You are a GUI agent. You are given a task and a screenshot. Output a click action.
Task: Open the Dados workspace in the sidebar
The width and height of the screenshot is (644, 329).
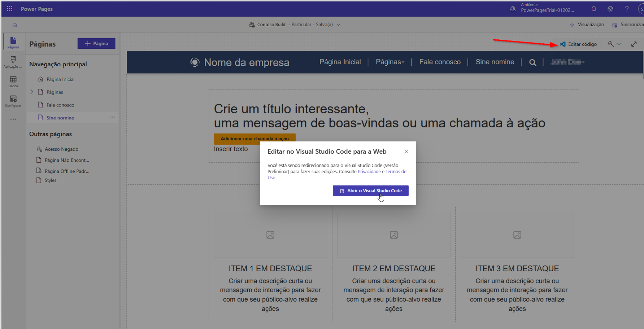coord(13,82)
